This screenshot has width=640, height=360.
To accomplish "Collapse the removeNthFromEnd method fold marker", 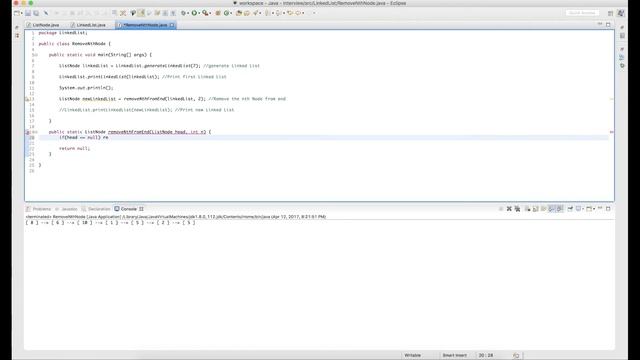I will coord(36,132).
